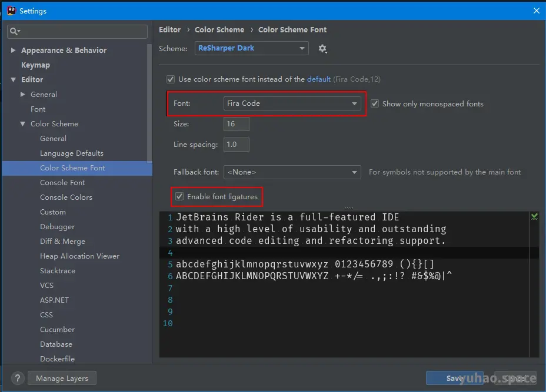Open the Fallback font dropdown
This screenshot has width=546, height=392.
click(292, 172)
